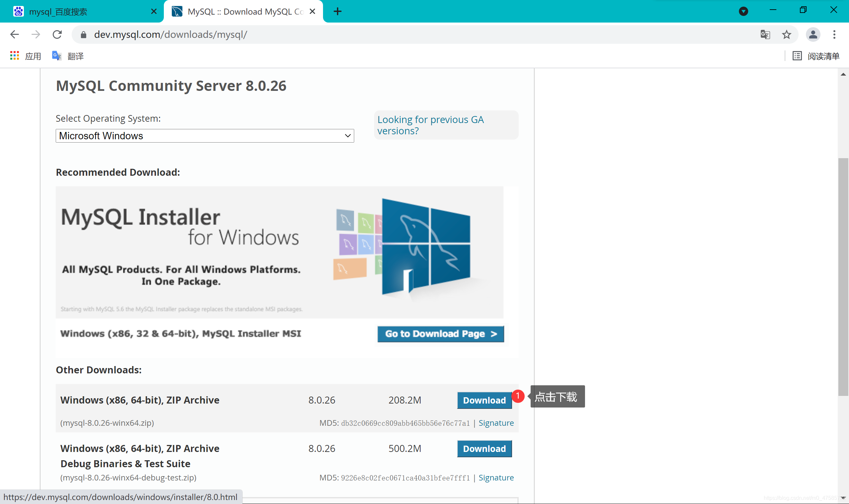
Task: Select Microsoft Windows from operating system dropdown
Action: (x=204, y=136)
